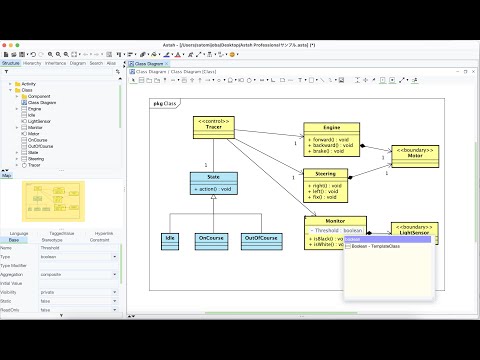Image resolution: width=480 pixels, height=360 pixels.
Task: Expand the Engine class node
Action: pos(17,109)
